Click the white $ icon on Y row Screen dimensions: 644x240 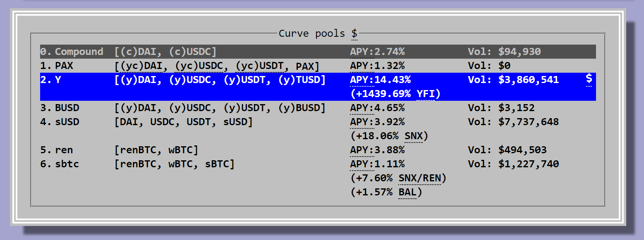(x=589, y=79)
